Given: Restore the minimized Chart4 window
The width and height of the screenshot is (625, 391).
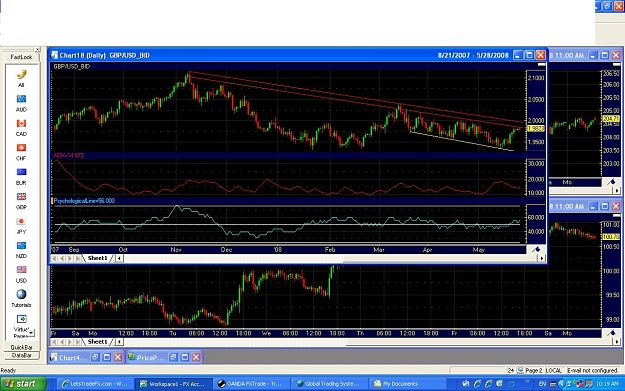Looking at the screenshot, I should pyautogui.click(x=95, y=358).
